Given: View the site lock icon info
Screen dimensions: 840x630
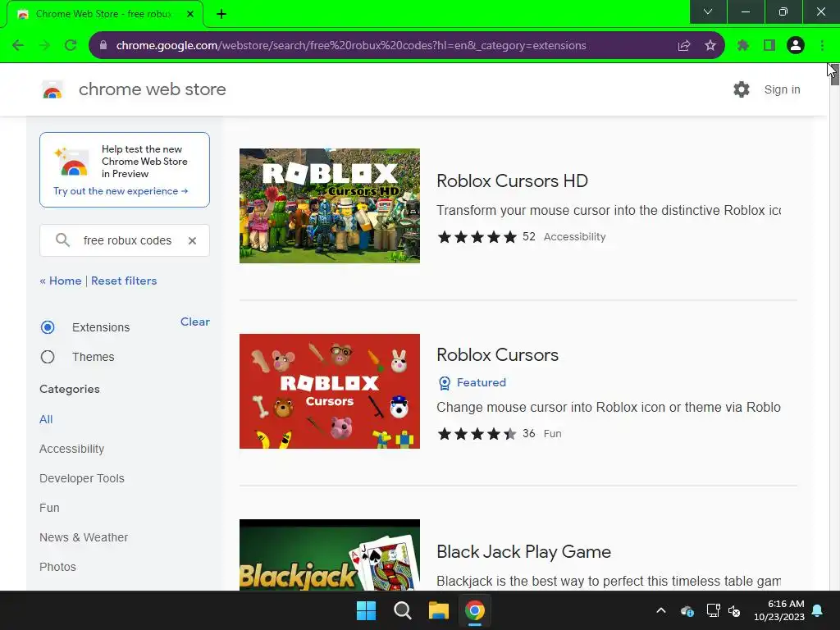Looking at the screenshot, I should (103, 46).
